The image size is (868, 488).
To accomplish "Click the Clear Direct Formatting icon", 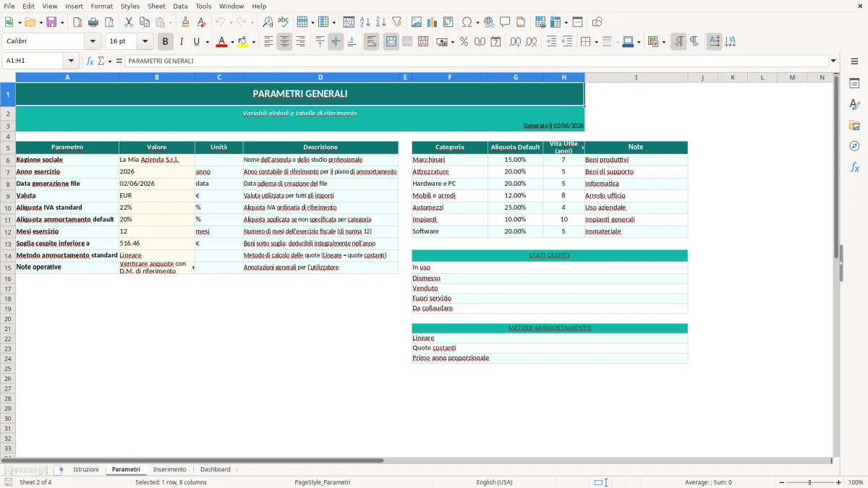I will [202, 22].
